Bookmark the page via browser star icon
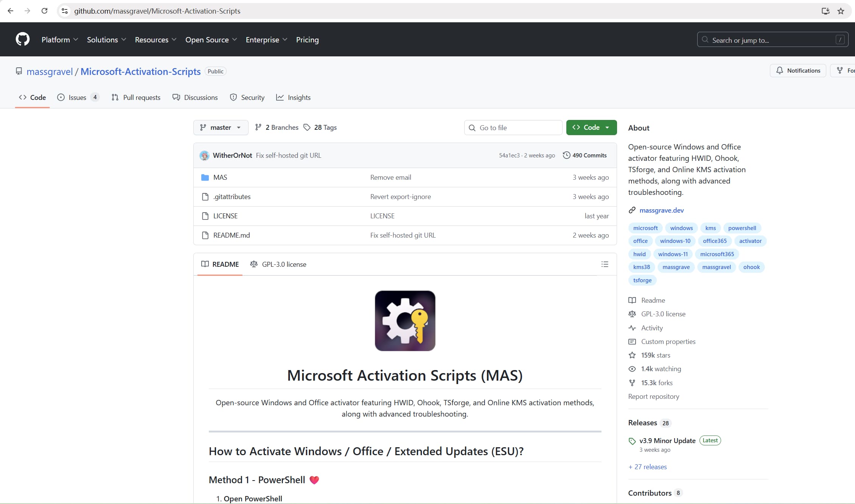The image size is (855, 504). tap(841, 11)
